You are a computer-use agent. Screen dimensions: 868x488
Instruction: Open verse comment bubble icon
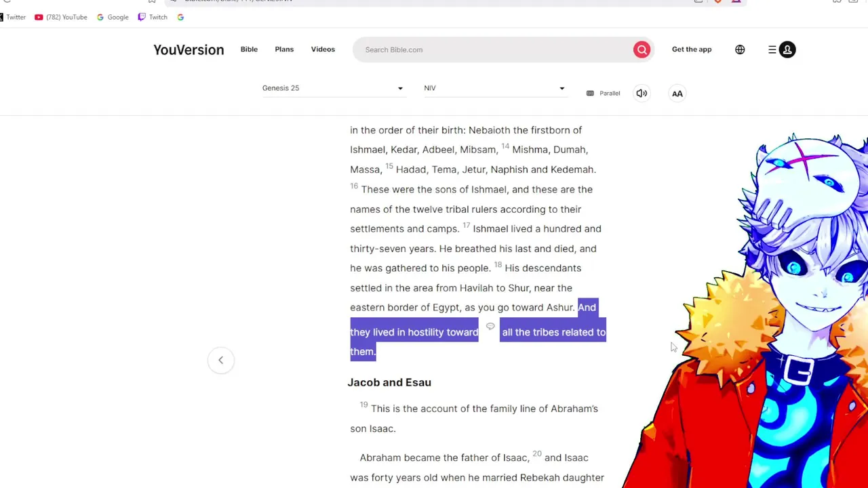(490, 327)
